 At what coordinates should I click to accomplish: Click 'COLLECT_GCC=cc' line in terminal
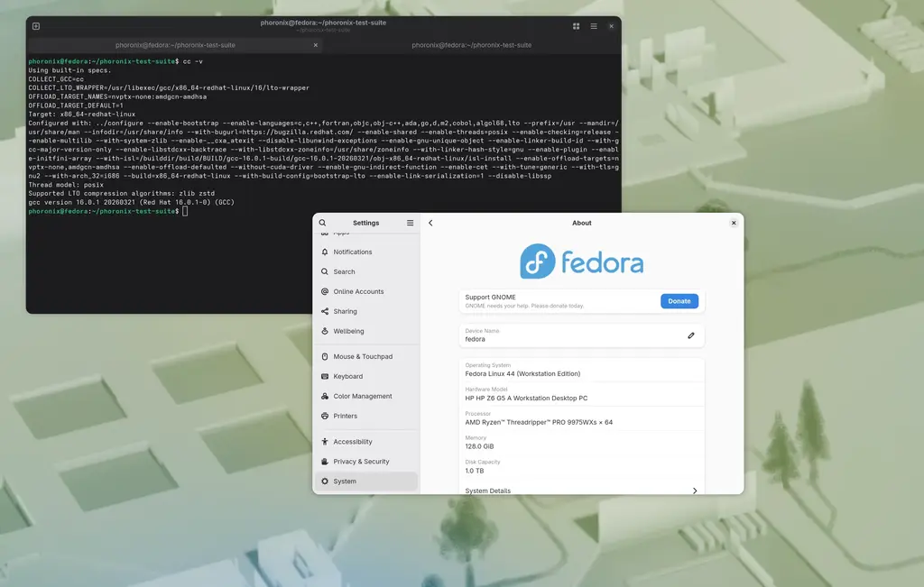pos(56,78)
